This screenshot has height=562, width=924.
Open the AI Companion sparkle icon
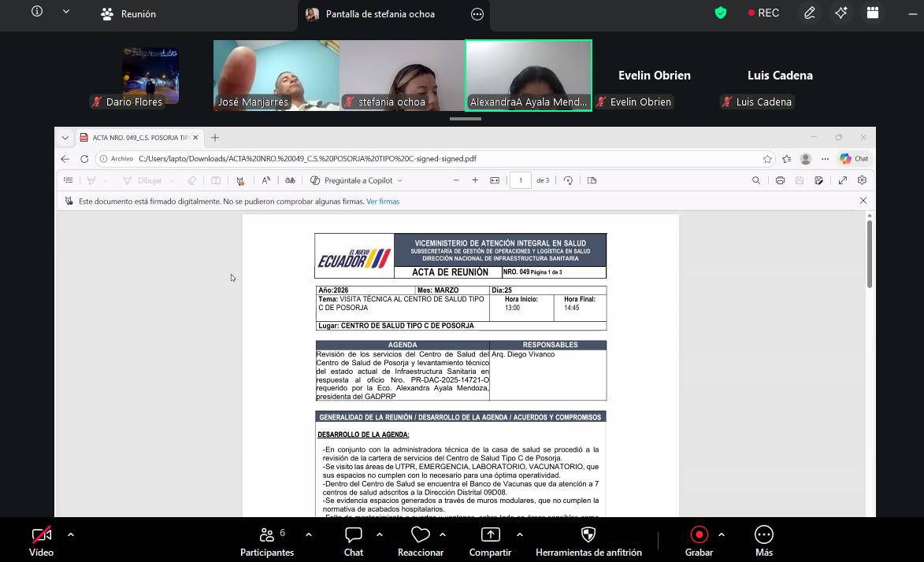[x=841, y=13]
